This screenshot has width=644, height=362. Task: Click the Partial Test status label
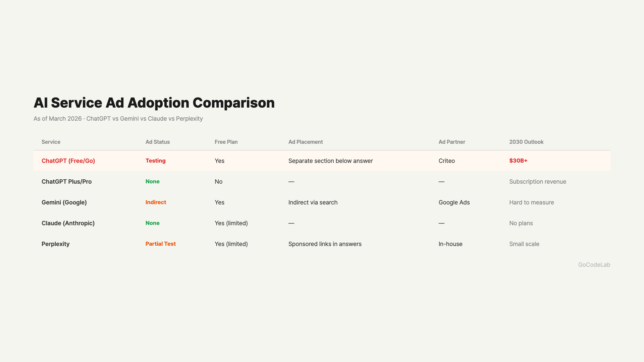pyautogui.click(x=160, y=244)
